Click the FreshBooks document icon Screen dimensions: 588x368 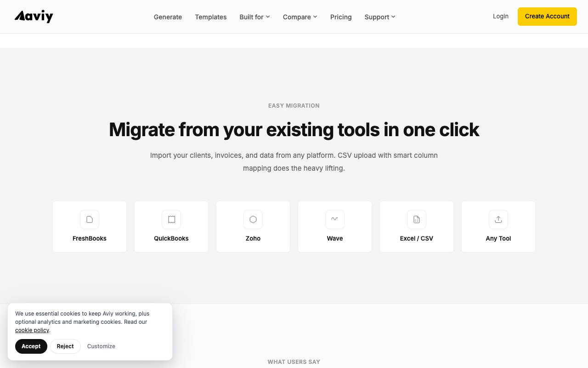pos(90,219)
